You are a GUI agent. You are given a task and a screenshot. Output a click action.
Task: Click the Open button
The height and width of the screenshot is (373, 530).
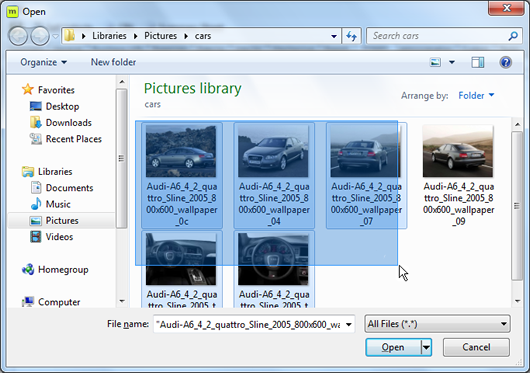(393, 347)
